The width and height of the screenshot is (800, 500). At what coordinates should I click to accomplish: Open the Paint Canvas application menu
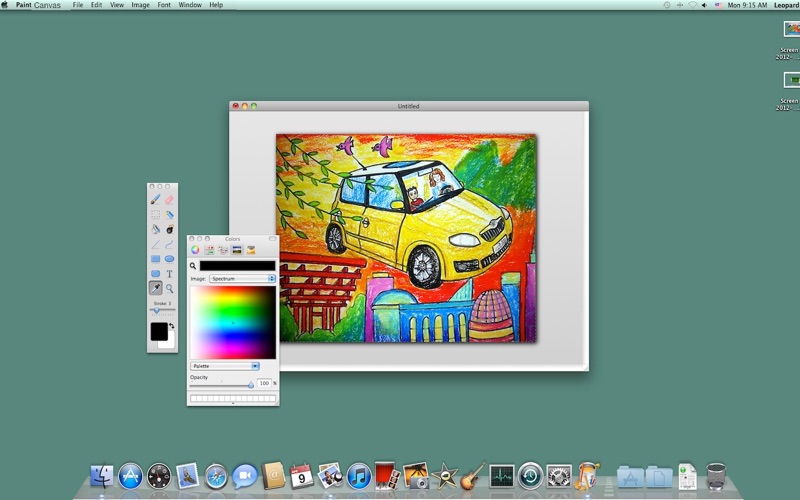click(38, 5)
